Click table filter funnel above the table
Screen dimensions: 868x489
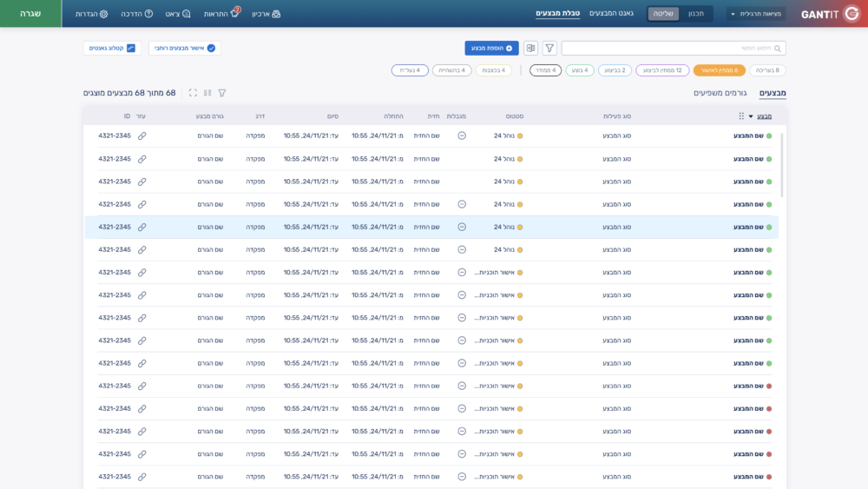(x=222, y=93)
